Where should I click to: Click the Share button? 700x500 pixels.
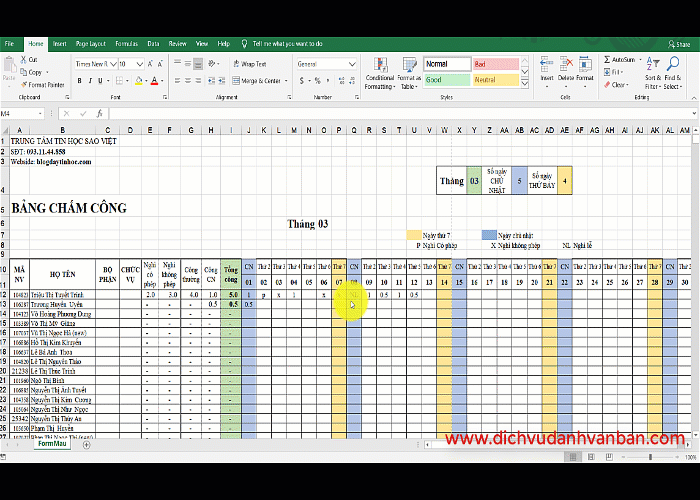click(x=679, y=44)
